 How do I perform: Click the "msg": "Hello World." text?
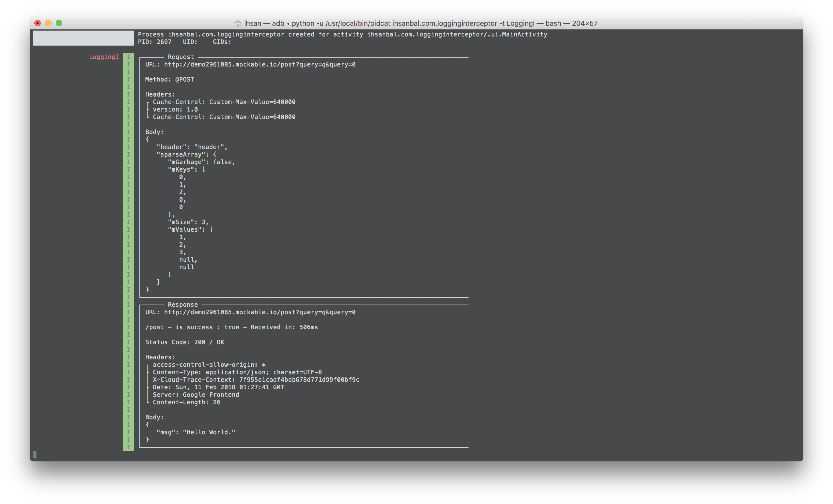[x=196, y=432]
